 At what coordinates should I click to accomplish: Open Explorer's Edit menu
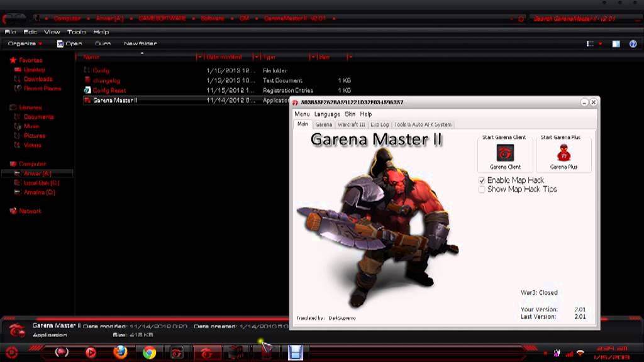30,32
